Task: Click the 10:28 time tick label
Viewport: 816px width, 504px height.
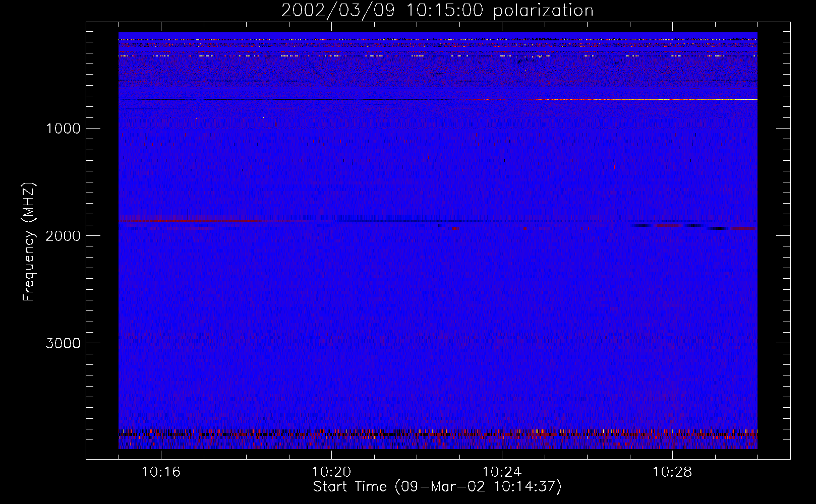Action: (672, 472)
